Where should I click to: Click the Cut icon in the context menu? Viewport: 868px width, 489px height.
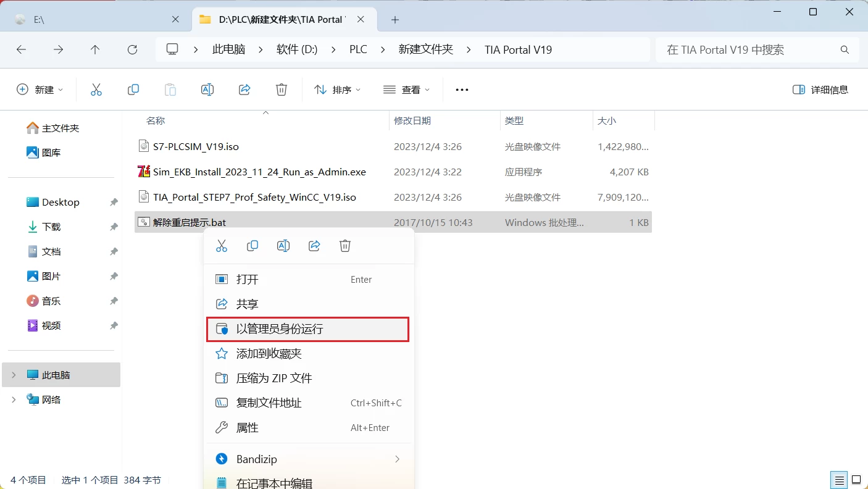222,246
